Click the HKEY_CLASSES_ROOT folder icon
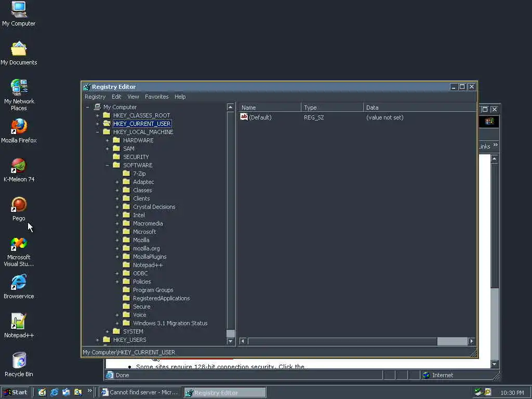Image resolution: width=532 pixels, height=399 pixels. [107, 115]
